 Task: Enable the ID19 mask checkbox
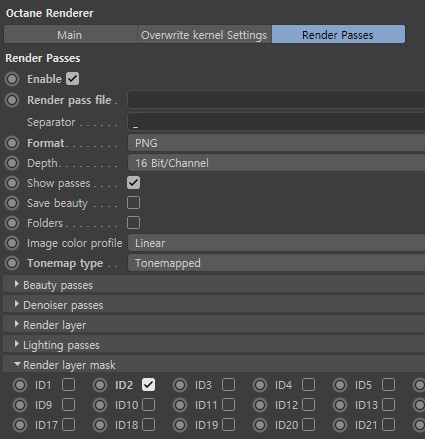click(228, 425)
